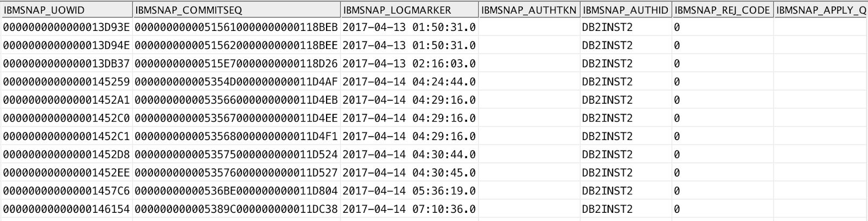Click log marker 2017-04-14 04:30:44.0

410,154
